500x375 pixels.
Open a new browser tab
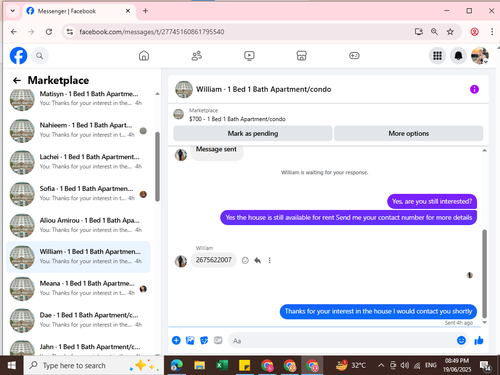tap(145, 11)
